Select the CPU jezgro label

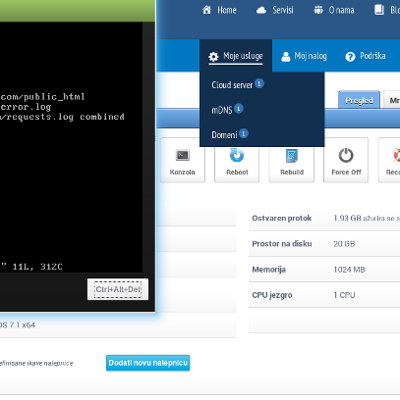272,295
